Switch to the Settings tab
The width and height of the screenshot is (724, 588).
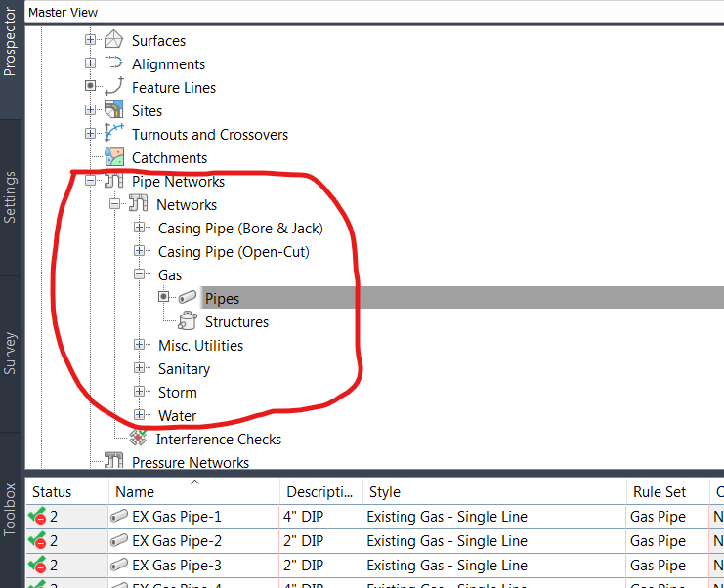pos(11,197)
